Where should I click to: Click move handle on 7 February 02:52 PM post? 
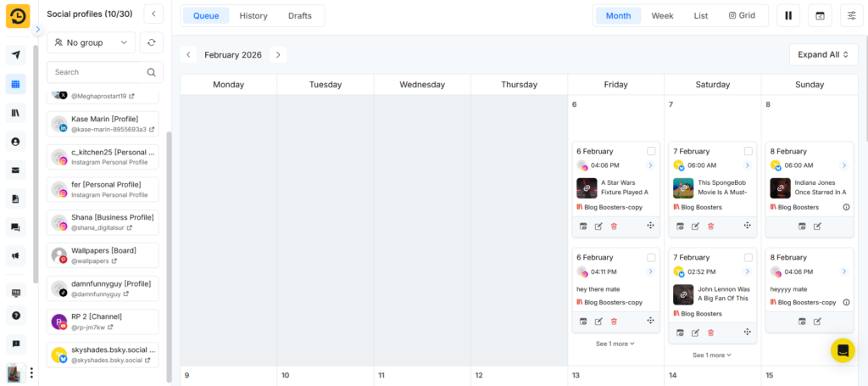[748, 332]
